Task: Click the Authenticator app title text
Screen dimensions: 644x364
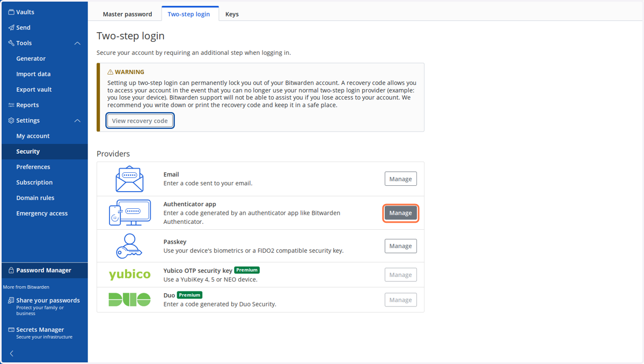Action: [189, 205]
